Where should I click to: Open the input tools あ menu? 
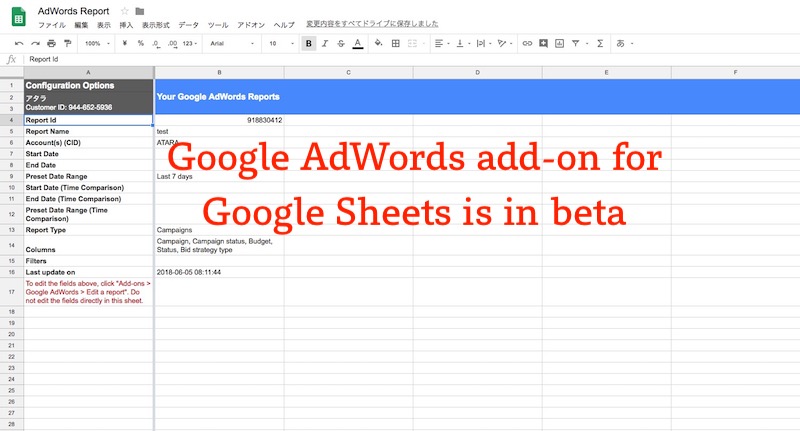[624, 44]
